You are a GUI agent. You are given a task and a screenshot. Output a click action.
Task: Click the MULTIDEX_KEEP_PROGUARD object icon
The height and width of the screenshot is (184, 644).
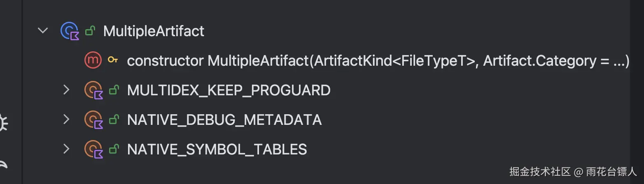(x=93, y=90)
